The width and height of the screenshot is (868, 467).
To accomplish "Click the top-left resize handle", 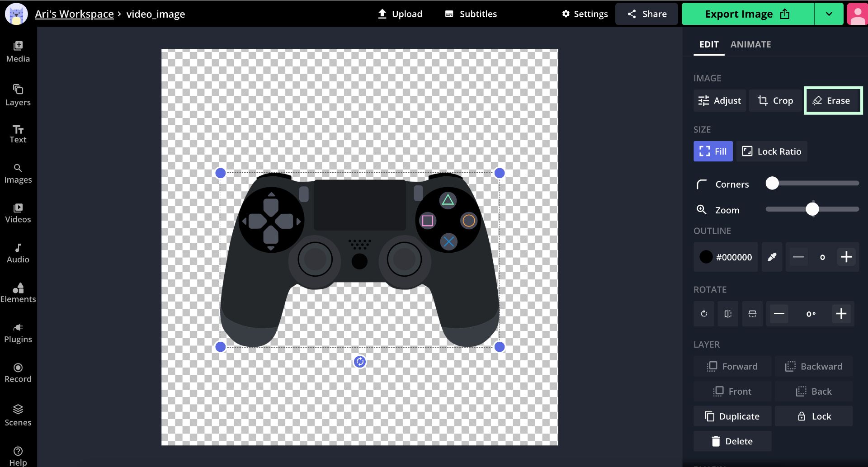I will [x=221, y=173].
